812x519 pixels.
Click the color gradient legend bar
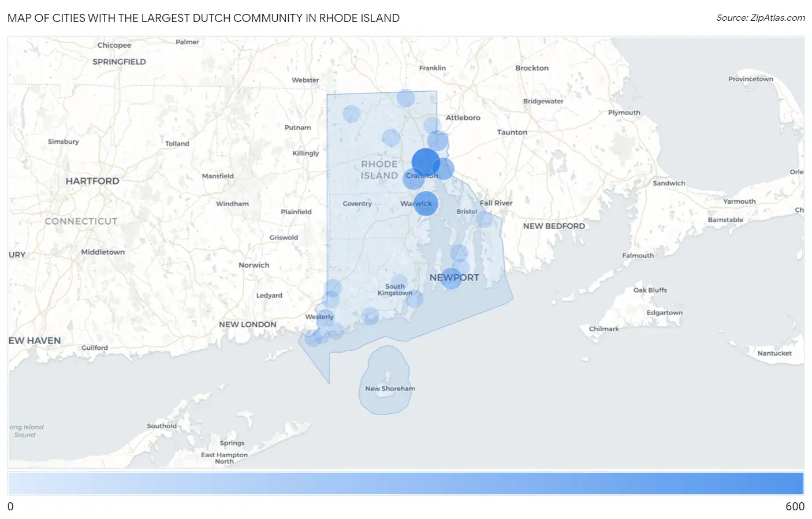click(405, 483)
